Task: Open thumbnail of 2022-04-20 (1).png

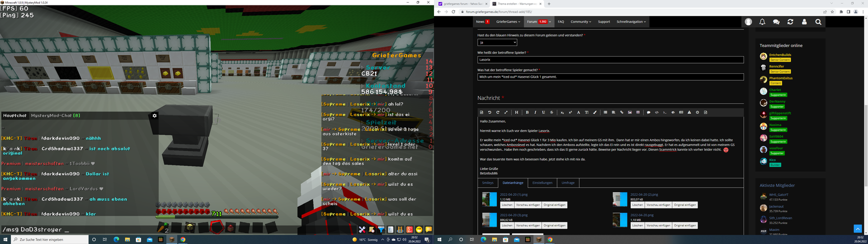Action: [x=489, y=199]
